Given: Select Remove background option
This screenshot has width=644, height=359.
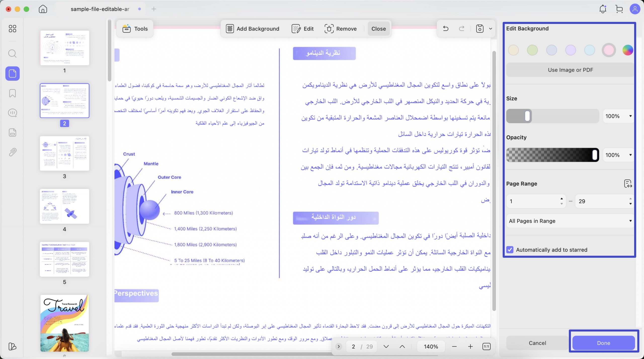Looking at the screenshot, I should (x=340, y=29).
